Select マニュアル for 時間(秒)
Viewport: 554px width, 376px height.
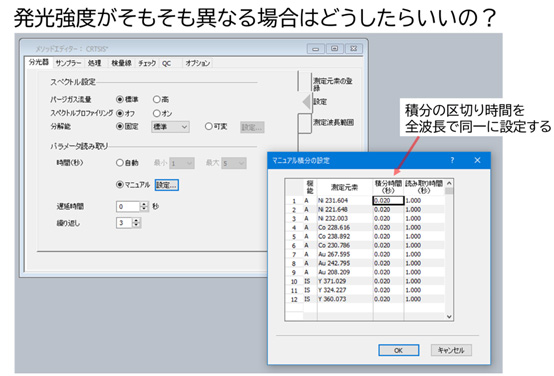coord(120,185)
